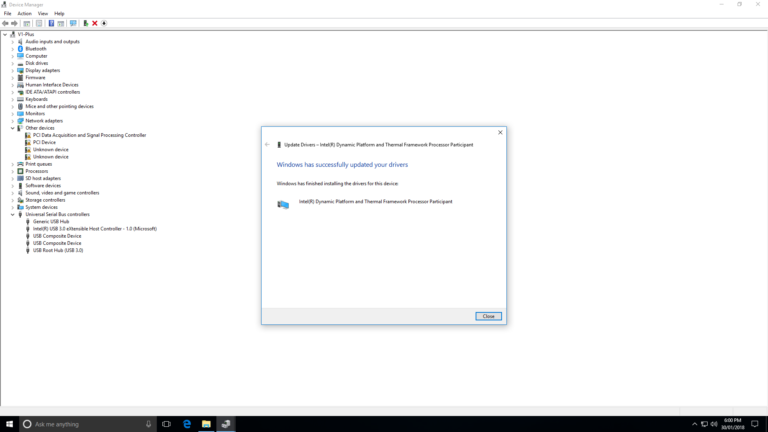Click the installed device icon in dialog

click(x=283, y=204)
